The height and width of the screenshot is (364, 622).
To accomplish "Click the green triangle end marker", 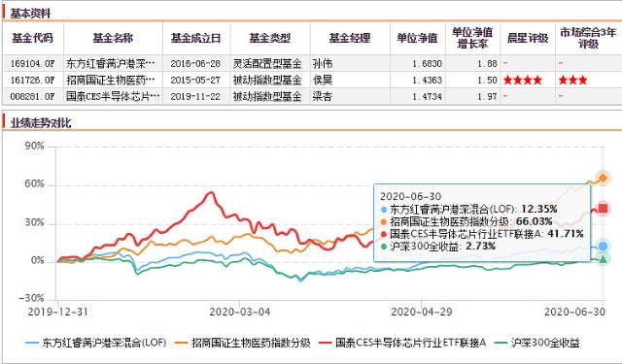I will coord(603,259).
